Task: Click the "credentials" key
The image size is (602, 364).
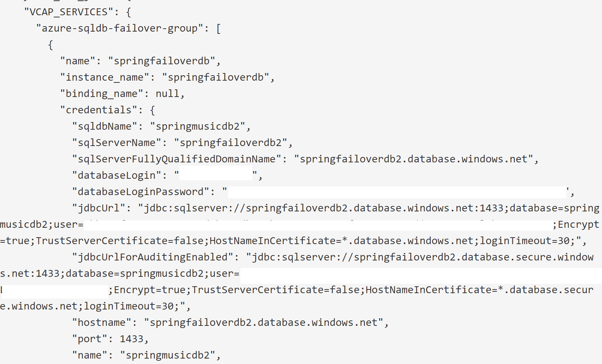Action: [x=99, y=110]
